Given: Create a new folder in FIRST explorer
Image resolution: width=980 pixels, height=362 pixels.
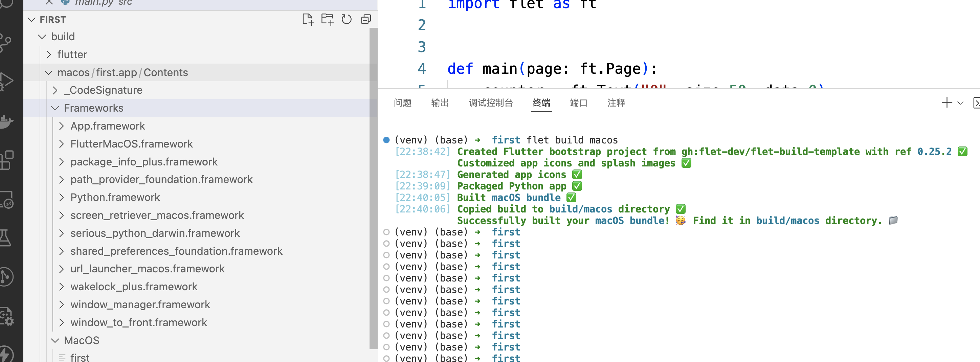Looking at the screenshot, I should [x=327, y=19].
